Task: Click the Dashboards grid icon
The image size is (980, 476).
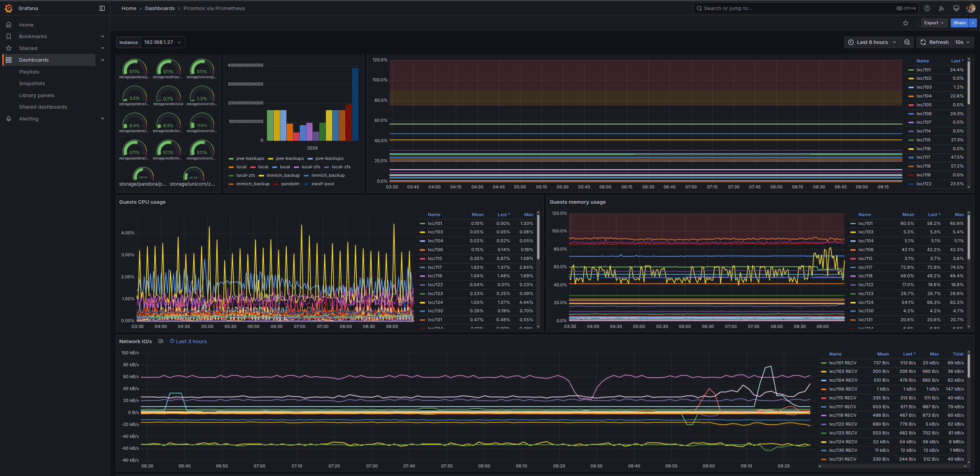Action: [x=9, y=60]
